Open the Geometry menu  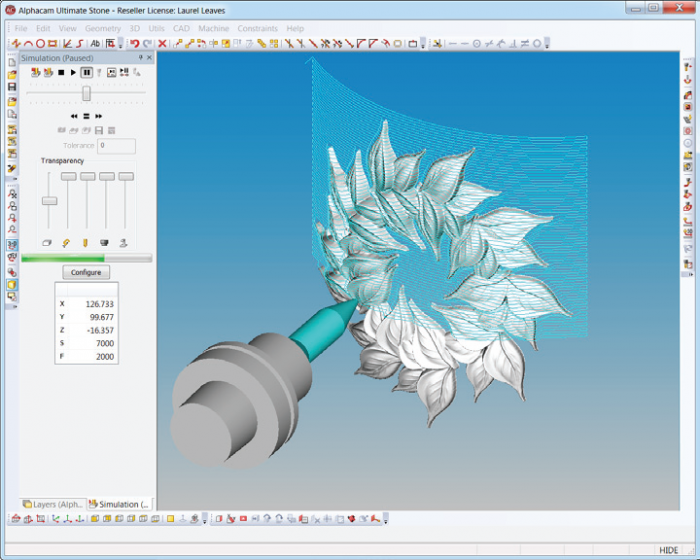point(103,28)
